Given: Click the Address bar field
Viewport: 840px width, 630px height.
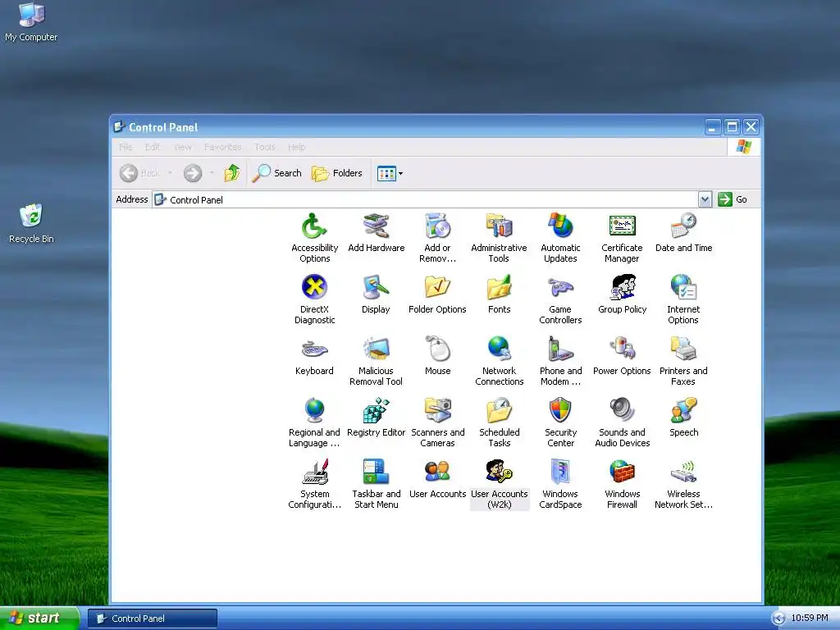Looking at the screenshot, I should pyautogui.click(x=426, y=199).
